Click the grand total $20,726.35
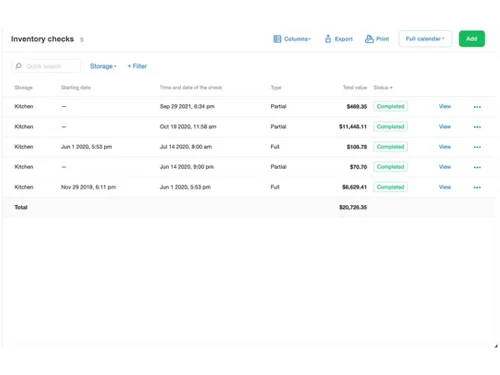 click(353, 207)
